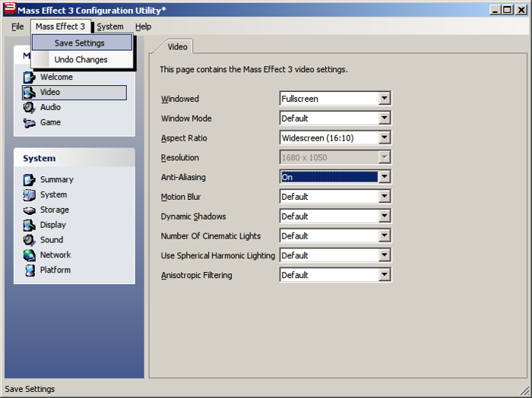Open the System label below Summary

(x=53, y=194)
